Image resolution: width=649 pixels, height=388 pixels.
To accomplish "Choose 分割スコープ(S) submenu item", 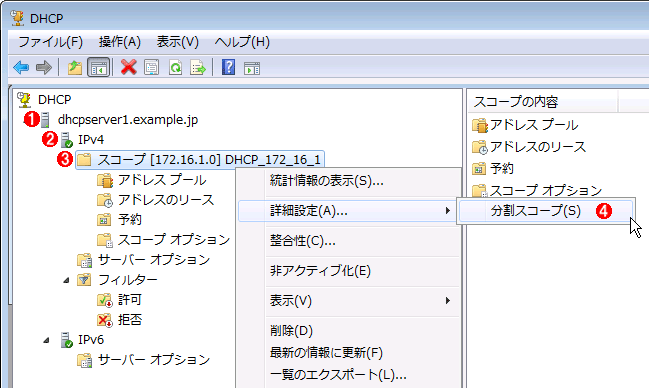I will [546, 211].
